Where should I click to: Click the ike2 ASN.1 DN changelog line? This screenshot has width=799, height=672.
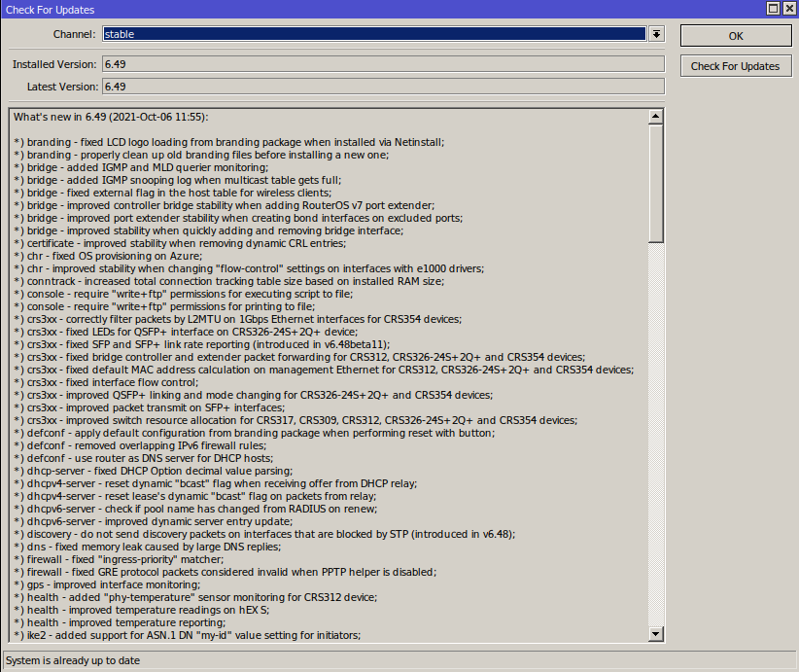tap(188, 635)
